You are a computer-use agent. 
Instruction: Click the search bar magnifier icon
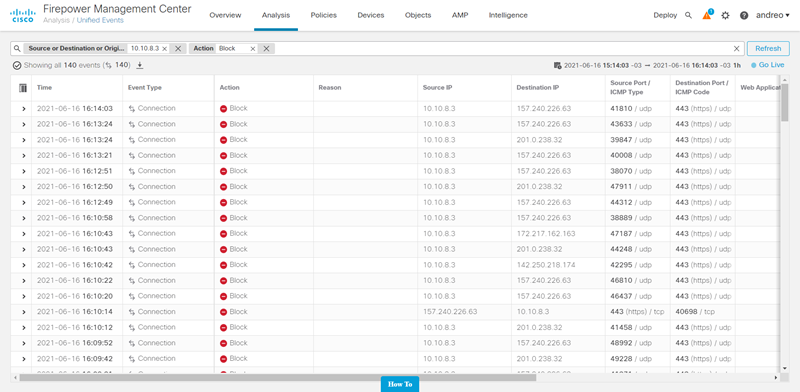[x=17, y=48]
